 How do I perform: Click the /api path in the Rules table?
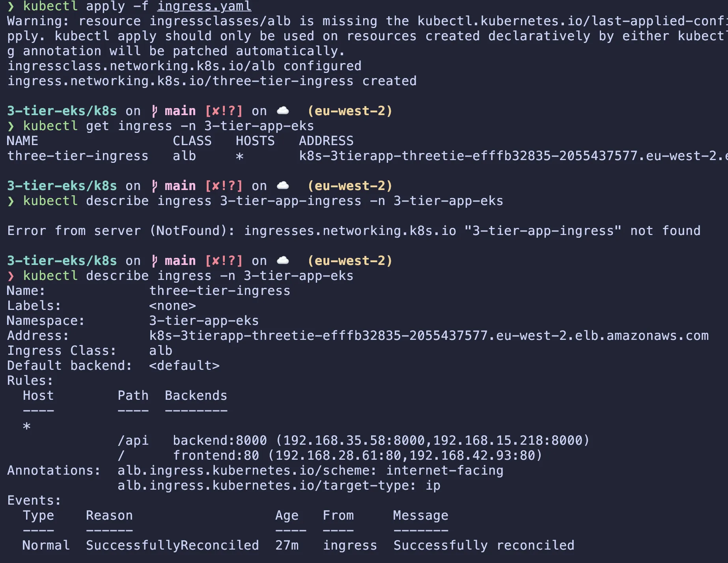point(133,440)
